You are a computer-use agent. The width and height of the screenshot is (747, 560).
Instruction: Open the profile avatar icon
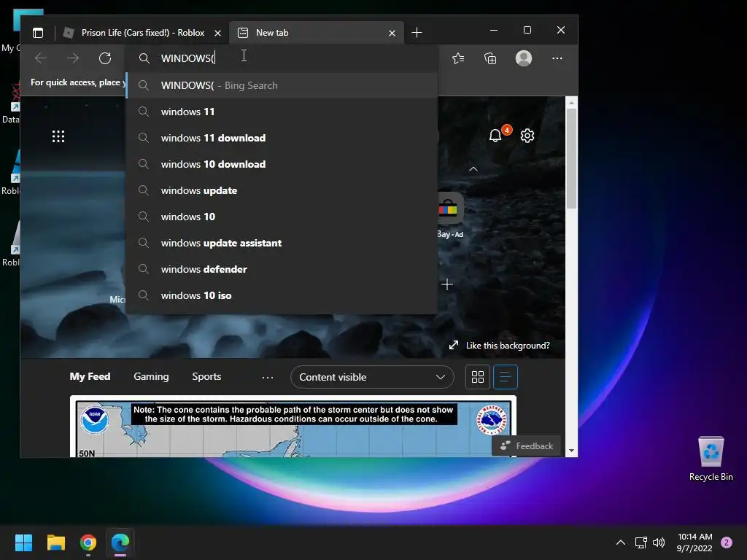(x=524, y=58)
